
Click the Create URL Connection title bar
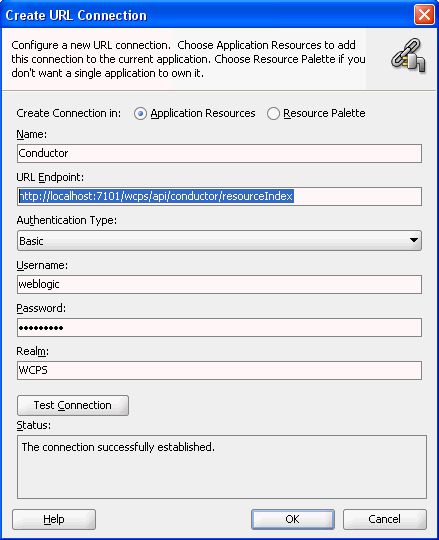pyautogui.click(x=207, y=15)
